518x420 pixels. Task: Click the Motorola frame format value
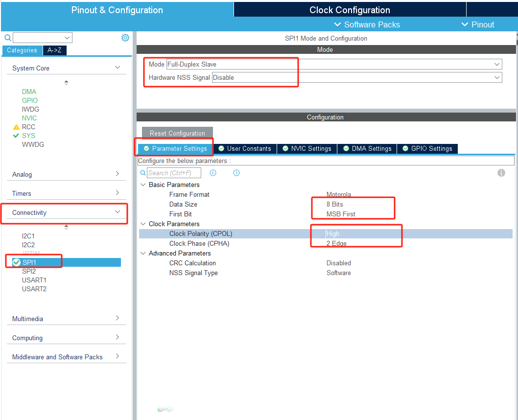click(339, 194)
